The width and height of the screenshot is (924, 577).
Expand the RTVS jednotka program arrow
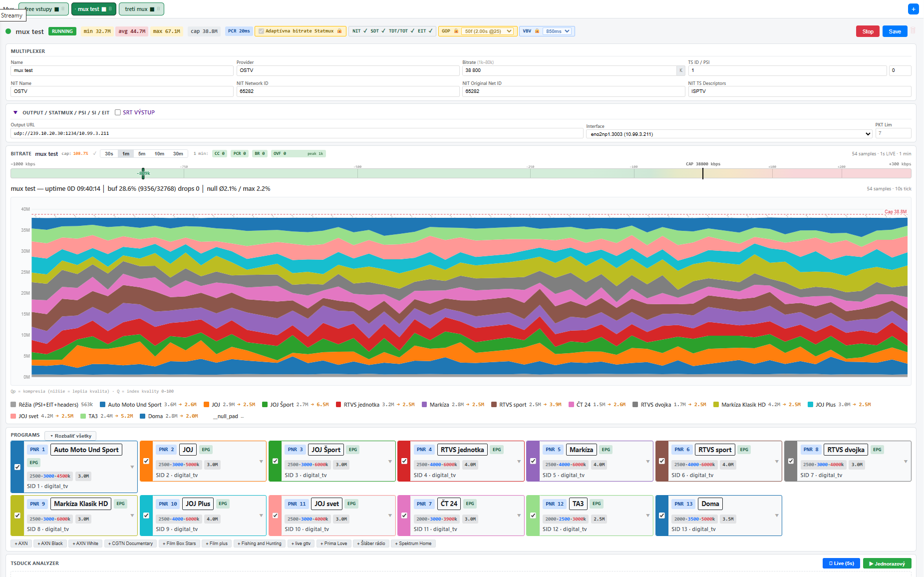[519, 462]
